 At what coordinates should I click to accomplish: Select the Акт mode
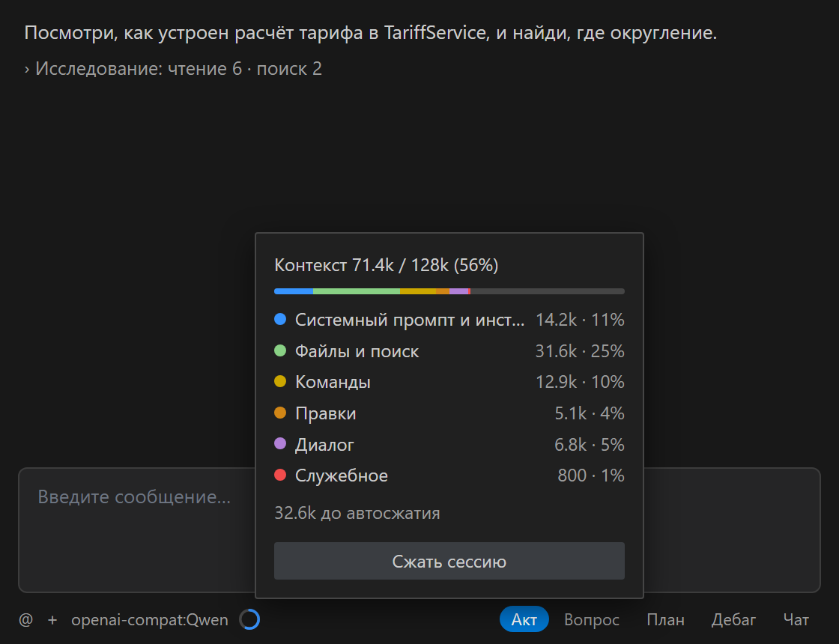coord(524,619)
